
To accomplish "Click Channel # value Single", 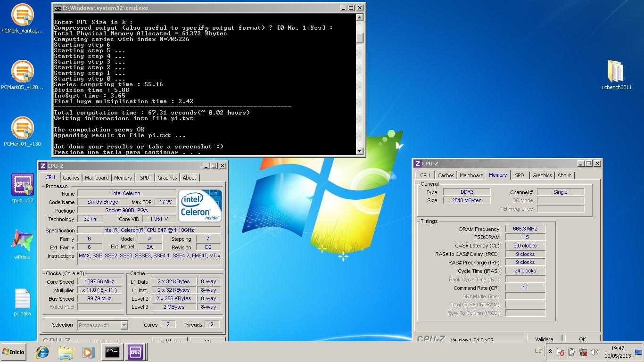I will (561, 192).
